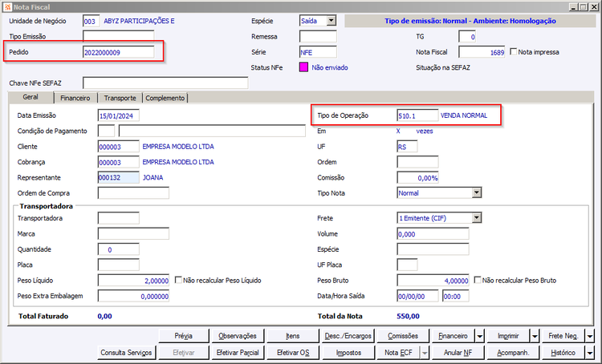This screenshot has height=364, width=602.
Task: Click the magenta Status NFe color indicator
Action: pos(303,67)
